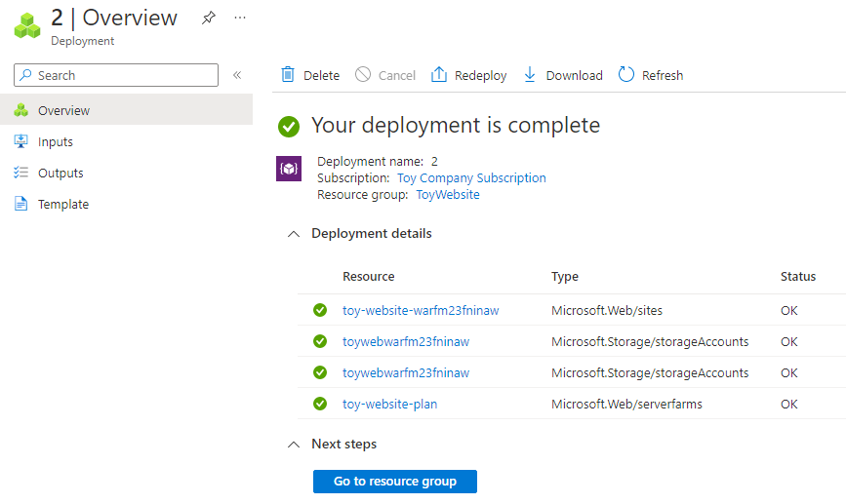Image resolution: width=846 pixels, height=504 pixels.
Task: Click the Microsoft.Web/sites type cell
Action: 607,310
